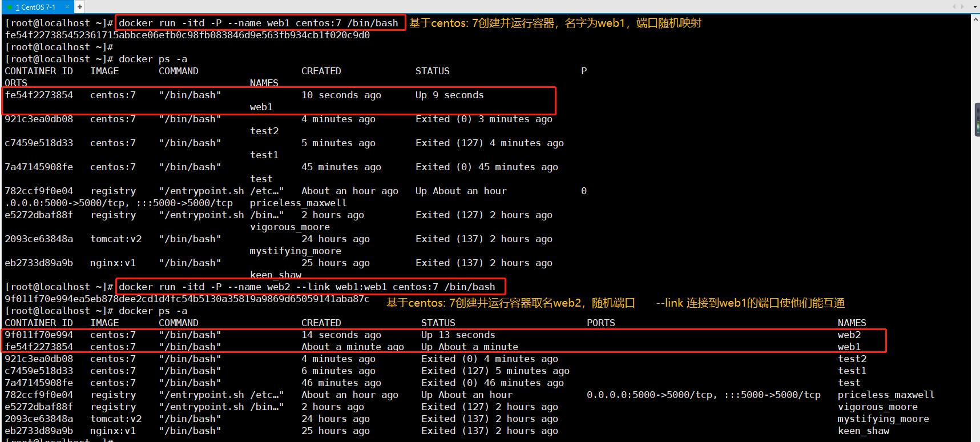
Task: Click the 'Up 13 seconds' status
Action: (x=458, y=335)
